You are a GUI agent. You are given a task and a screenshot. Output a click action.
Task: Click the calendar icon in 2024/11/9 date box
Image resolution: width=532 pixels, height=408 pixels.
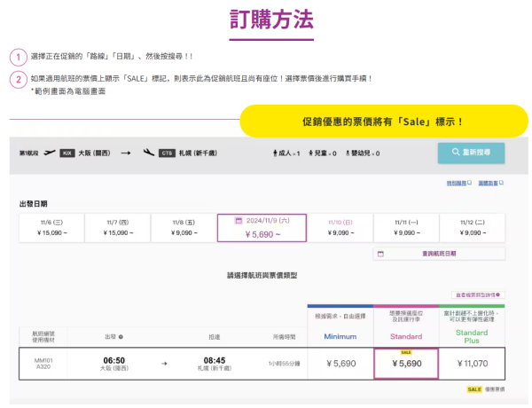pyautogui.click(x=239, y=221)
